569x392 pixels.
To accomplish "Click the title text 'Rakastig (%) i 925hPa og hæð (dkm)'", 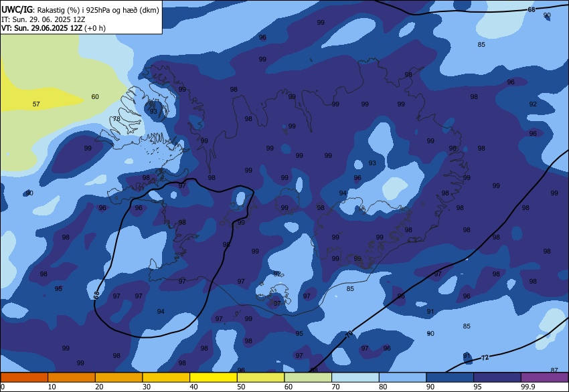I will pos(98,11).
